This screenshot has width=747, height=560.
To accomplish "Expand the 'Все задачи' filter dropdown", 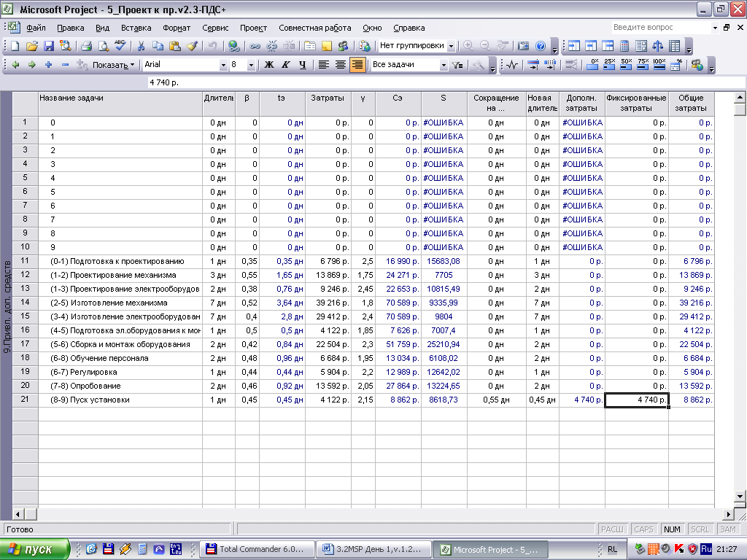I will (x=443, y=65).
